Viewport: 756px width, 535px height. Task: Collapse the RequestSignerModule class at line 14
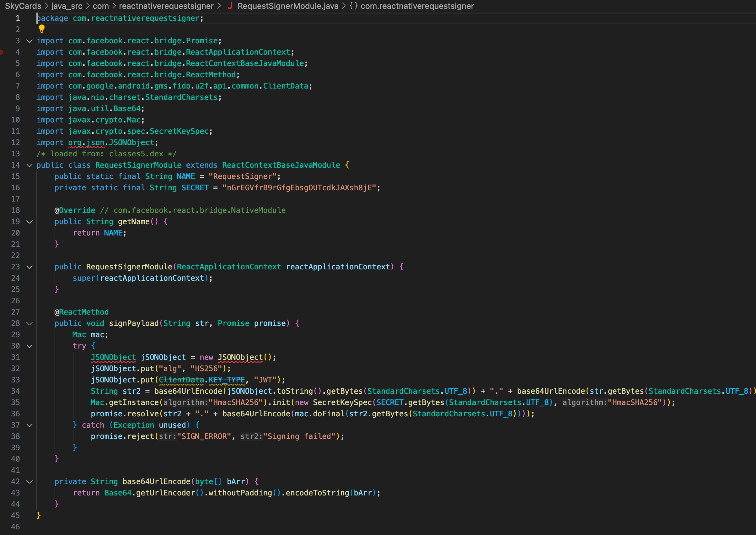click(x=29, y=165)
